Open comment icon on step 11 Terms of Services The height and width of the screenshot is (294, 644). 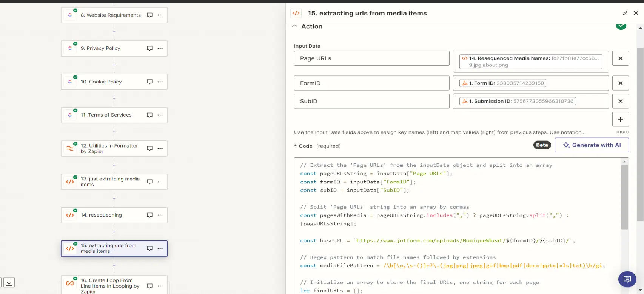pos(149,115)
